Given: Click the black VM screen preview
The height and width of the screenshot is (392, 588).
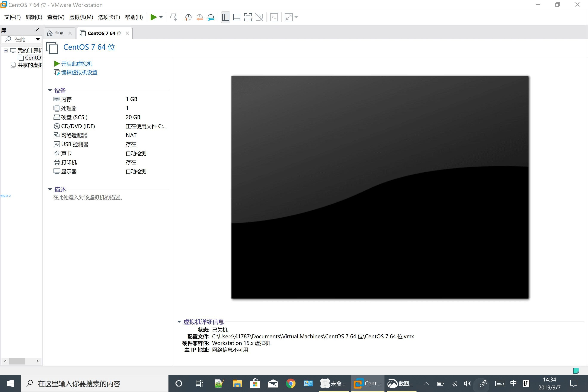Looking at the screenshot, I should [380, 187].
